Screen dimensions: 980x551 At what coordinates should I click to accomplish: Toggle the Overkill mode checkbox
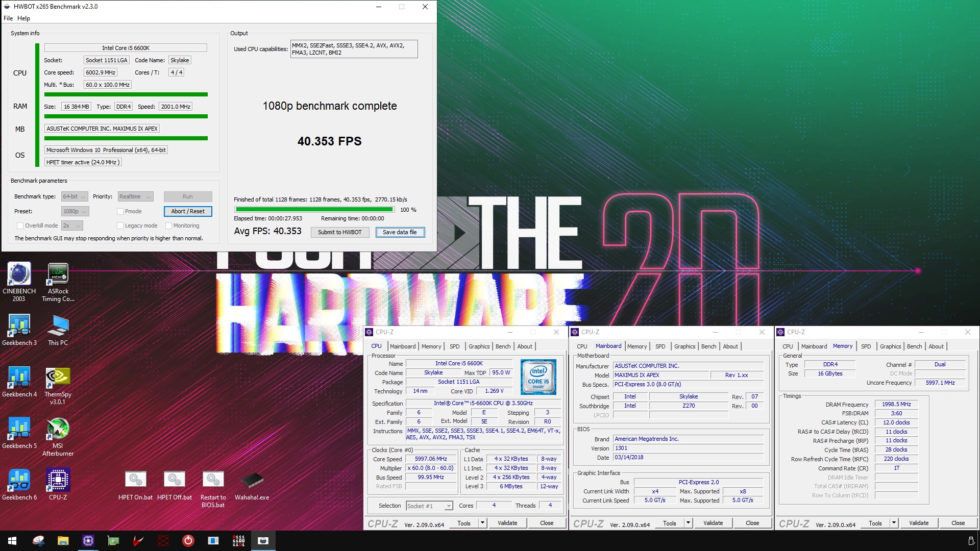(20, 226)
